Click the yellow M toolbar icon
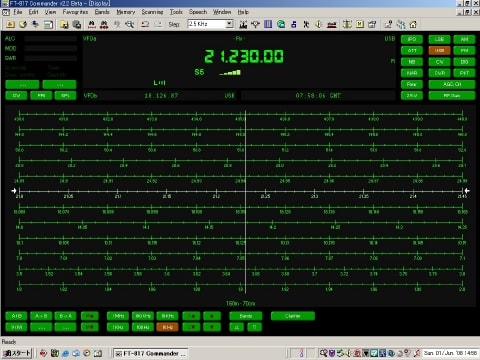The width and height of the screenshot is (480, 360). click(360, 24)
